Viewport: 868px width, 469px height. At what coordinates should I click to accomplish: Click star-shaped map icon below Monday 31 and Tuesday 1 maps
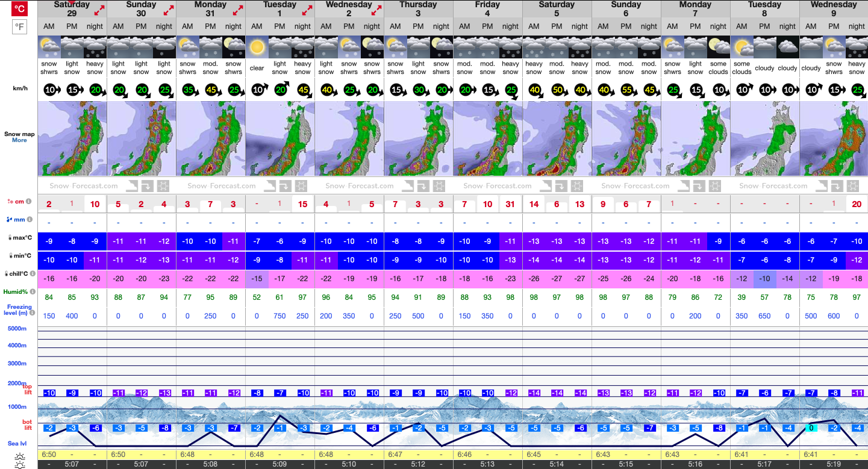point(302,185)
